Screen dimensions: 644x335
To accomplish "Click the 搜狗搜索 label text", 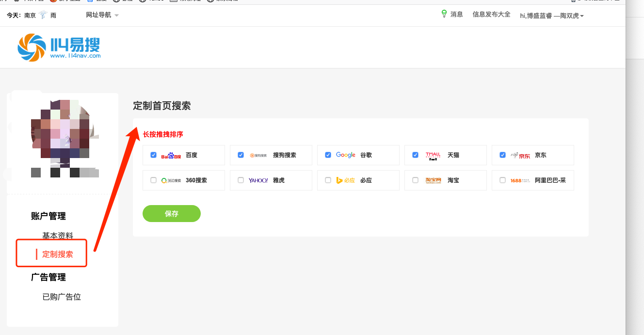I will [285, 155].
